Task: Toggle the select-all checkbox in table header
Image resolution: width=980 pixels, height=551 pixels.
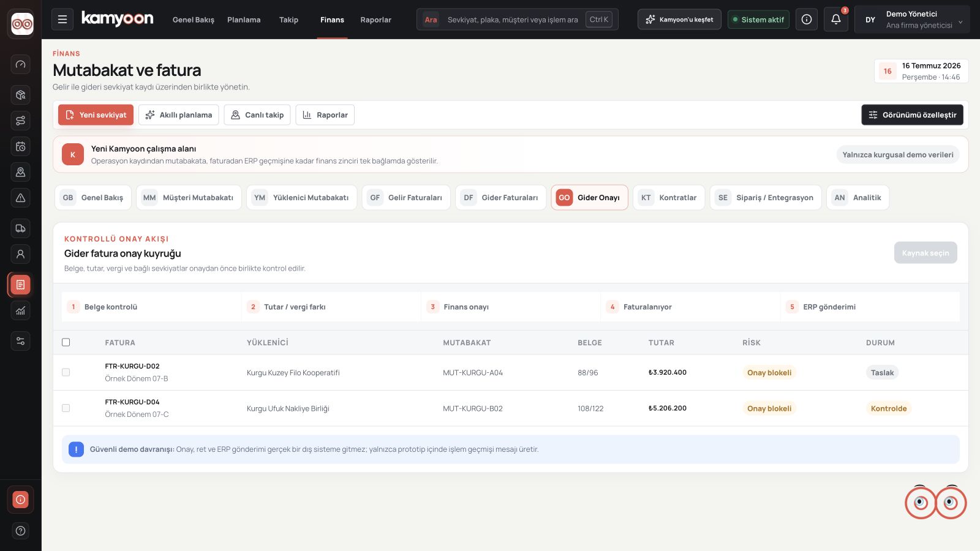Action: coord(66,342)
